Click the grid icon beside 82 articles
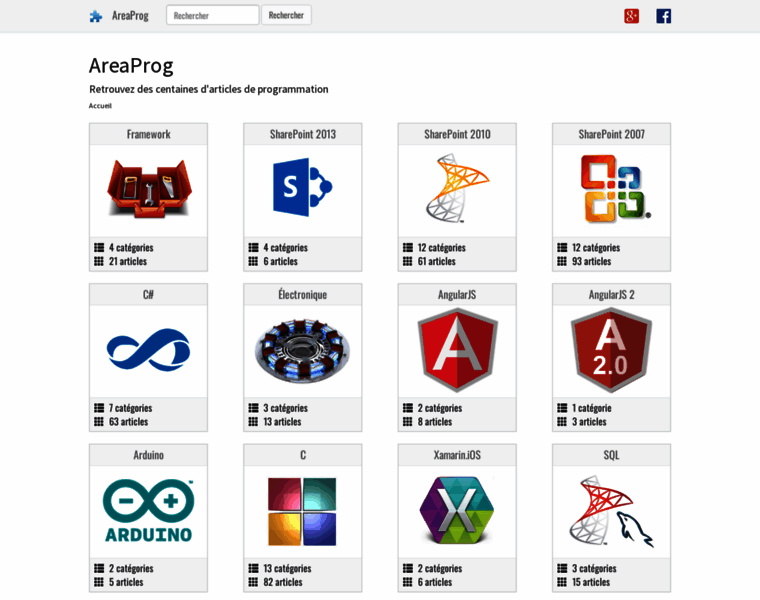Screen dimensions: 760x600 click(x=253, y=582)
